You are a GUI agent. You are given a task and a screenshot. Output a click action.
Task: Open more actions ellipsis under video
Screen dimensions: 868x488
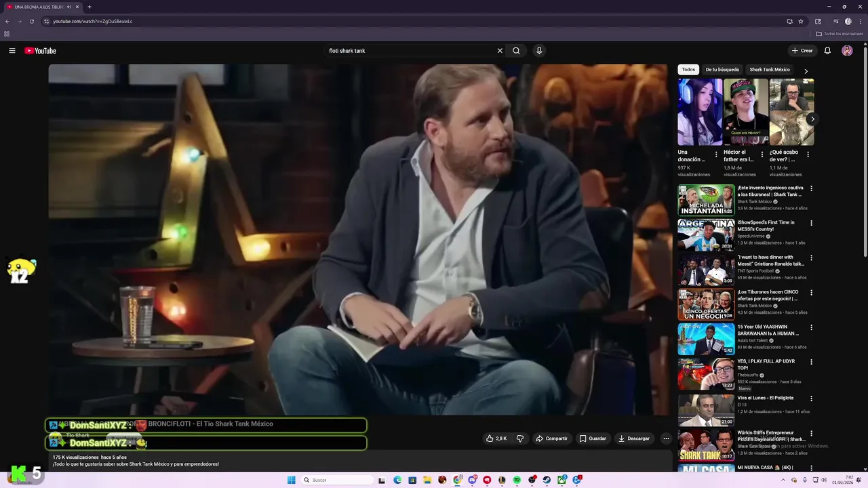tap(666, 439)
